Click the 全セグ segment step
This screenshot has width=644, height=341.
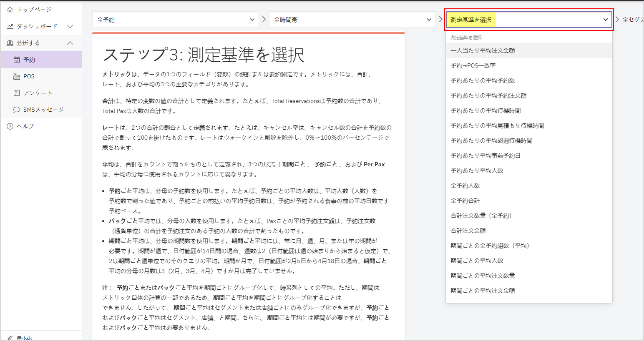pos(632,20)
